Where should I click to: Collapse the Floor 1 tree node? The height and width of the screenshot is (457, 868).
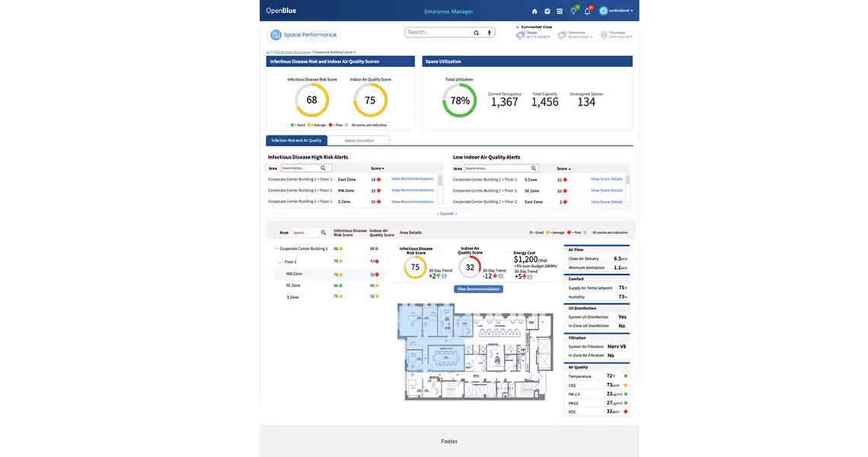pyautogui.click(x=281, y=261)
